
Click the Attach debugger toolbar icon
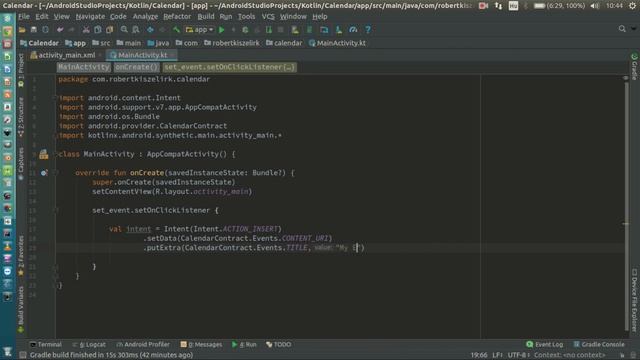point(269,30)
